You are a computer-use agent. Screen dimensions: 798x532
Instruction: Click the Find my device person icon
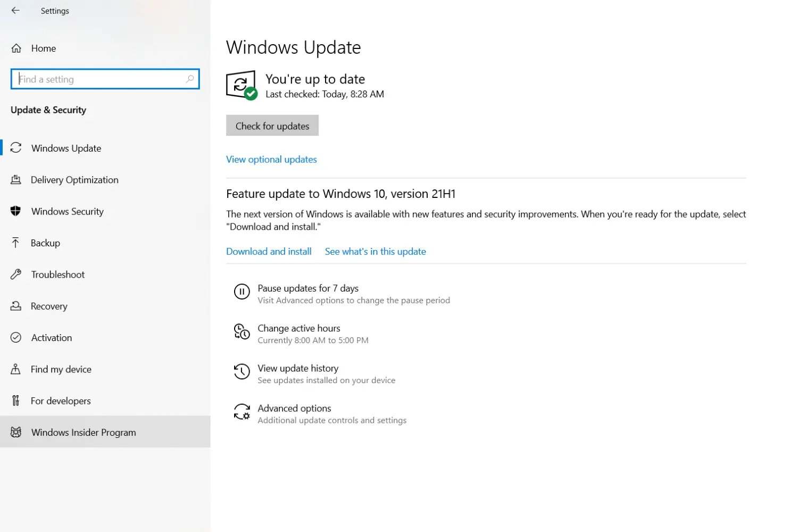coord(16,369)
